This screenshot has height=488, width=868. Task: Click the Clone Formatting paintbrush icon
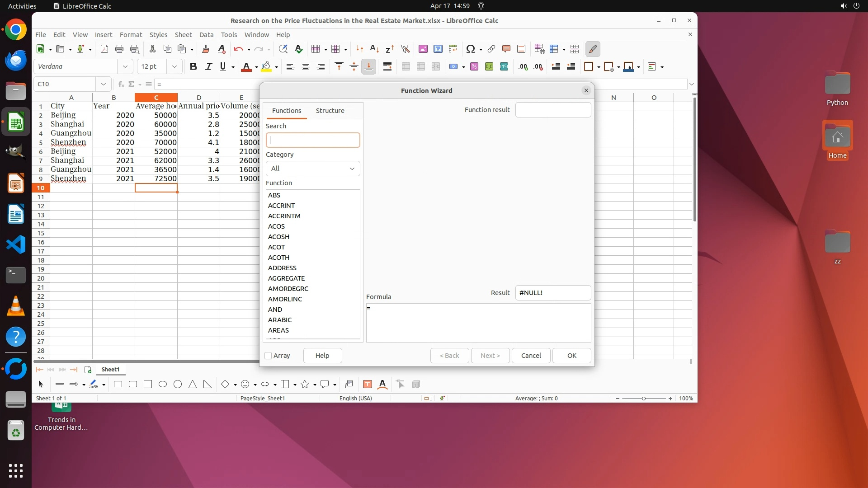coord(206,49)
